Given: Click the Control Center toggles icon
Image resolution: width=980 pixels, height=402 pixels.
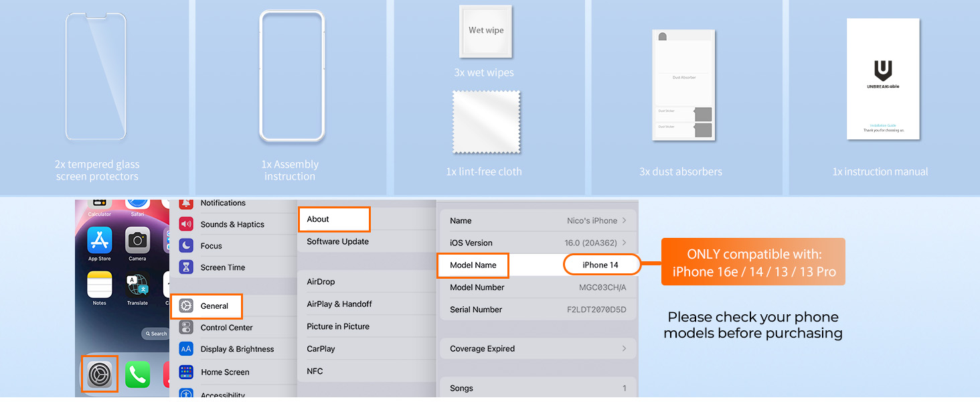Looking at the screenshot, I should 186,328.
